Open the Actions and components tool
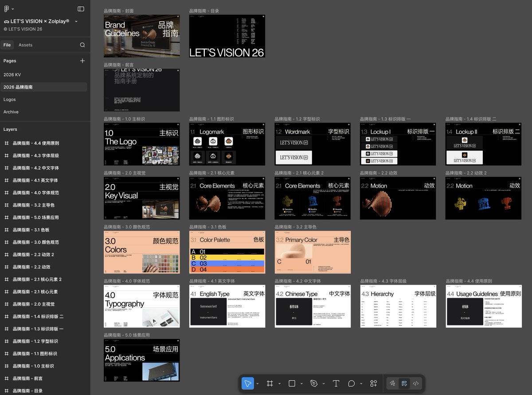The height and width of the screenshot is (395, 532). tap(374, 383)
